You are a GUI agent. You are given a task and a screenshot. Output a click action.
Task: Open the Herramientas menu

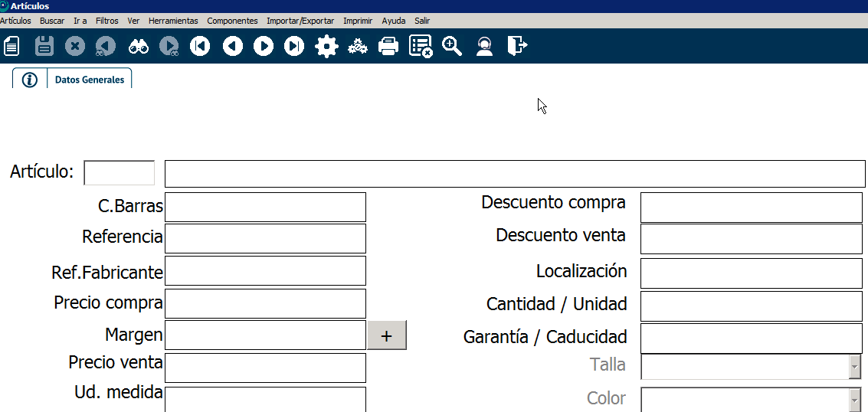point(173,21)
